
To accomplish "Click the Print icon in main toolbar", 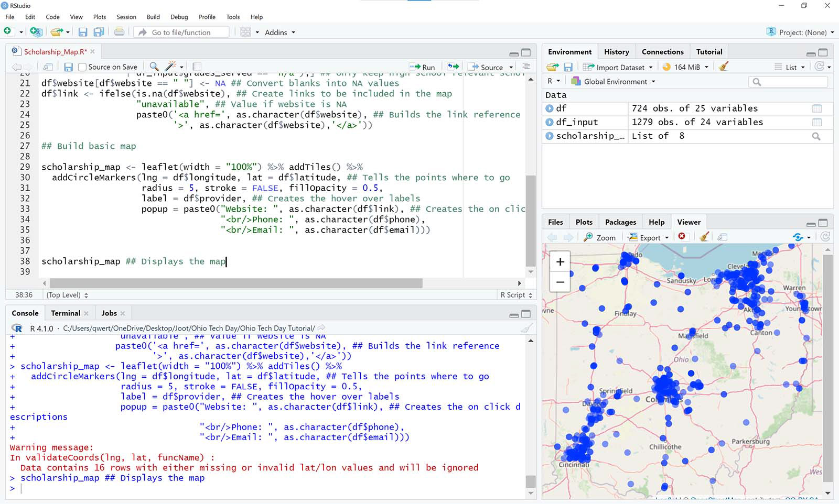I will [119, 32].
